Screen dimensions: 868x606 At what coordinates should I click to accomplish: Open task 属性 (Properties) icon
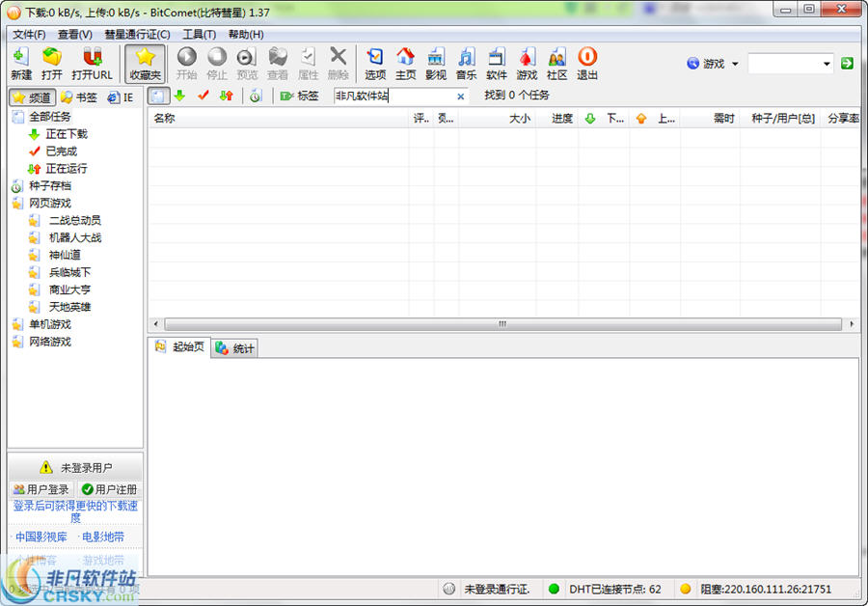(x=308, y=64)
